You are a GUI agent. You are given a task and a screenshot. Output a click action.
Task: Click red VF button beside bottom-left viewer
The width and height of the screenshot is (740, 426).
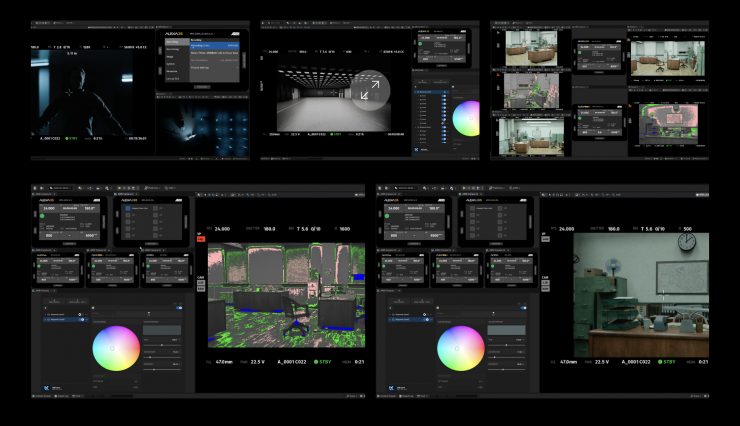(201, 239)
